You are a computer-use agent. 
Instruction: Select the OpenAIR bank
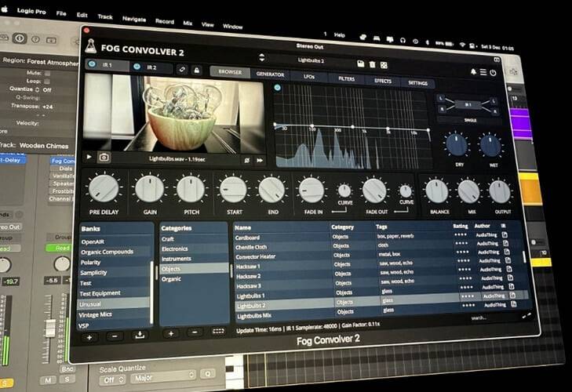tap(115, 241)
